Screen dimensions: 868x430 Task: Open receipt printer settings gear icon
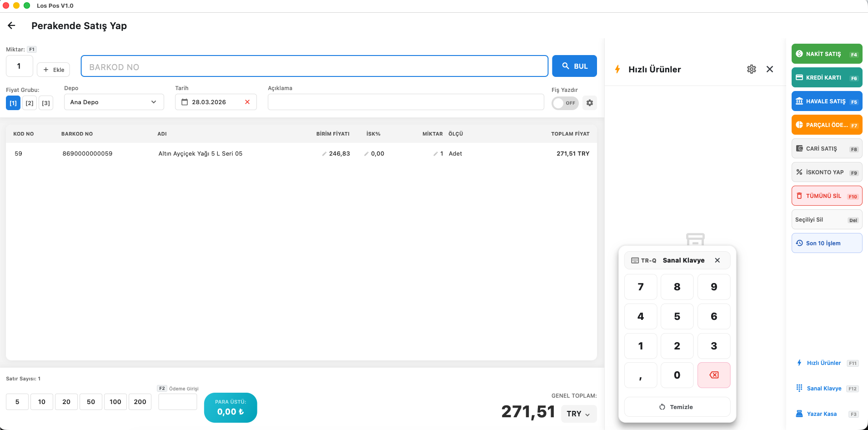point(590,103)
